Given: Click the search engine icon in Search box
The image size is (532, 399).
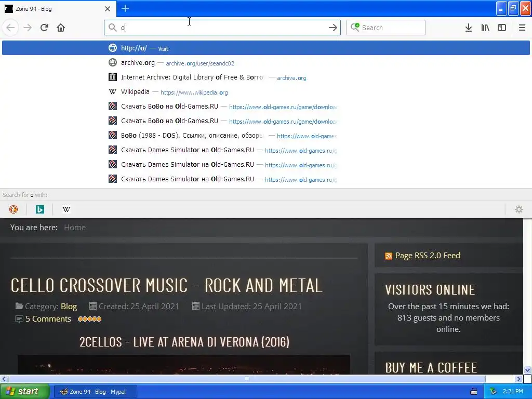Looking at the screenshot, I should pyautogui.click(x=355, y=27).
